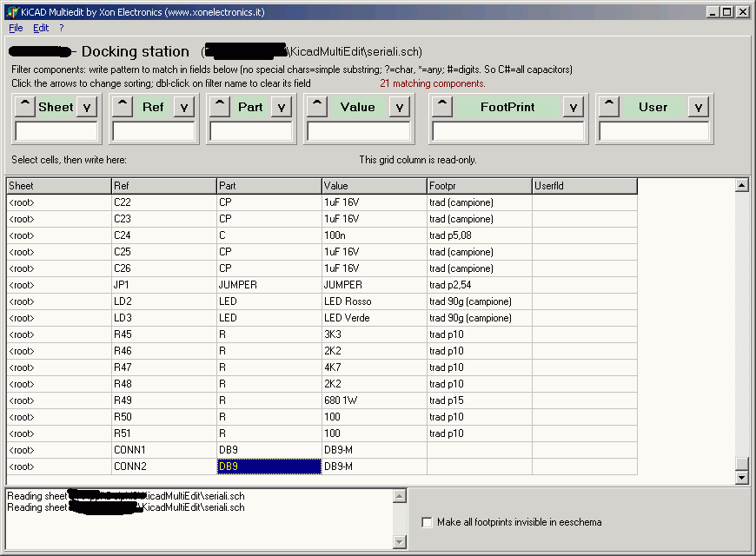Click the FootPrint filter name label

point(507,107)
